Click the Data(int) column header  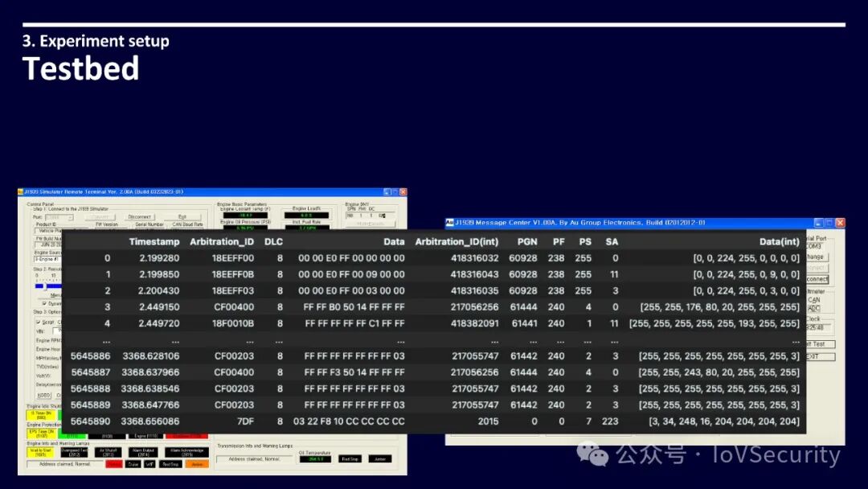pos(780,241)
